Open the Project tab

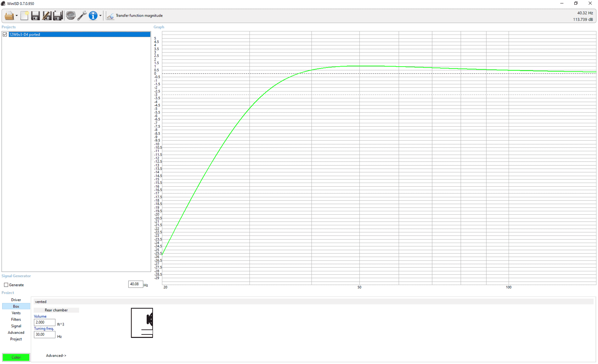[x=16, y=339]
